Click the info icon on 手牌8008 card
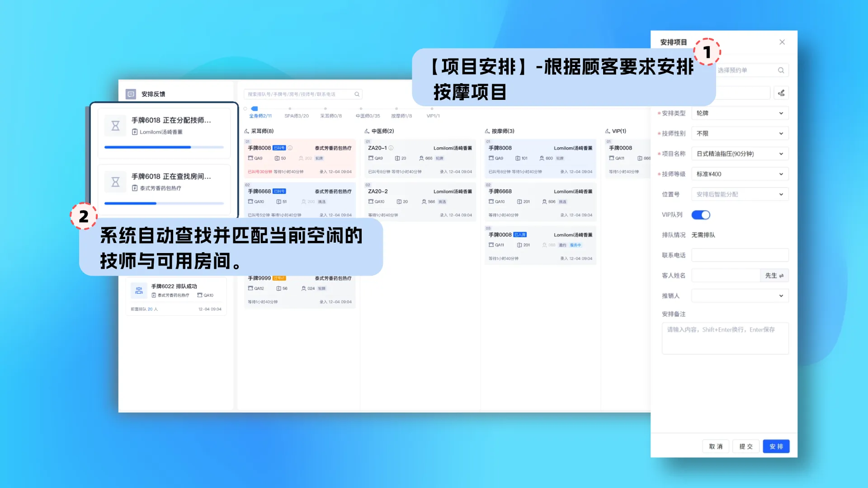This screenshot has height=488, width=868. 291,148
